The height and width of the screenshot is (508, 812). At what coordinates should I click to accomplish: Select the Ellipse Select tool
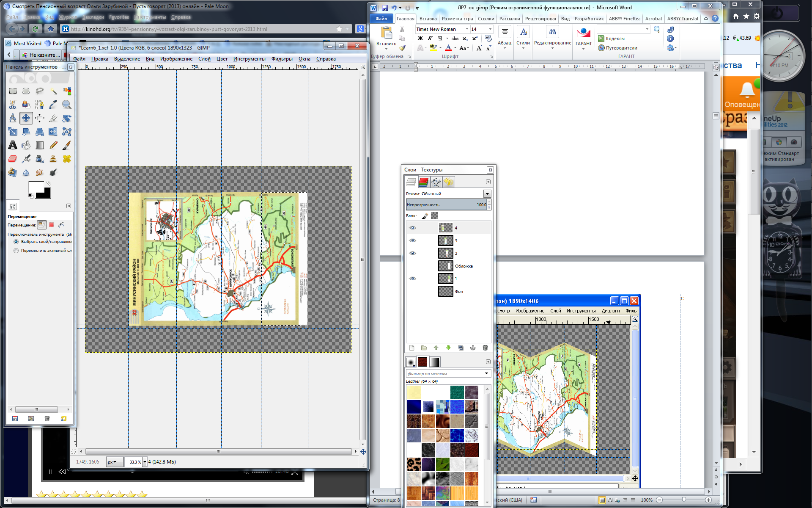[26, 91]
